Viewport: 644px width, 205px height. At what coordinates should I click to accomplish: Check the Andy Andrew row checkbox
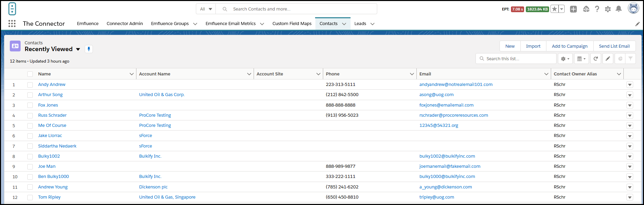coord(30,85)
